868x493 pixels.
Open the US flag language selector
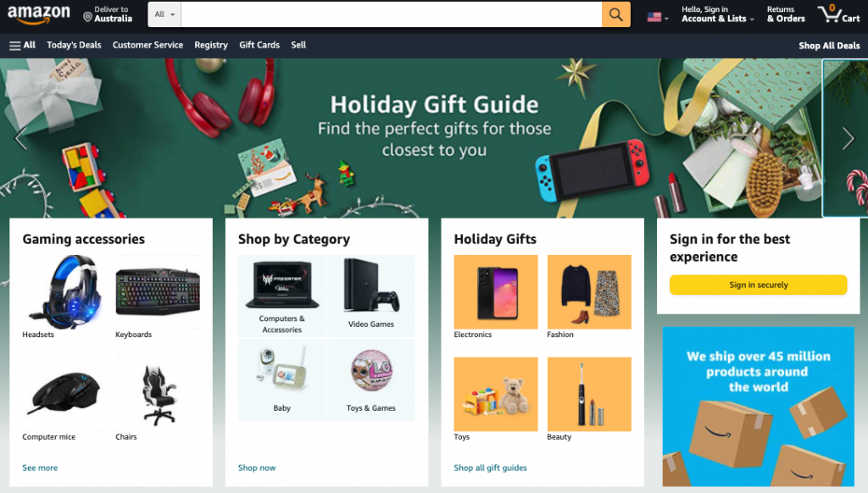(x=658, y=17)
